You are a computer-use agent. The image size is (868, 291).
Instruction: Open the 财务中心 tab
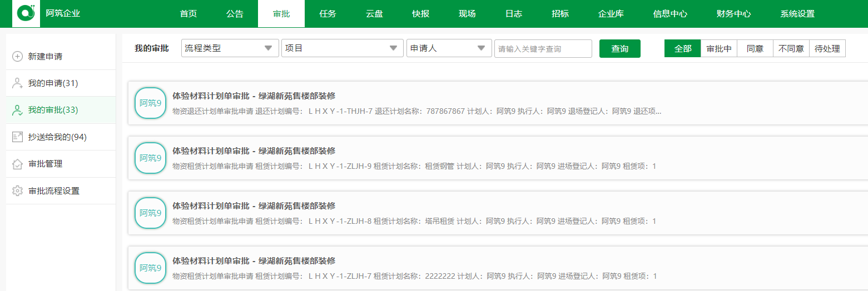tap(733, 14)
